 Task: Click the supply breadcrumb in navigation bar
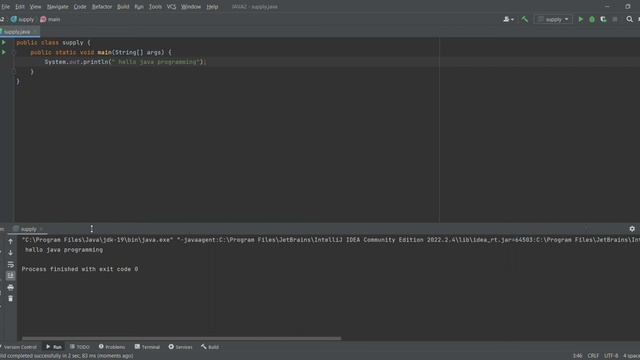pos(22,19)
